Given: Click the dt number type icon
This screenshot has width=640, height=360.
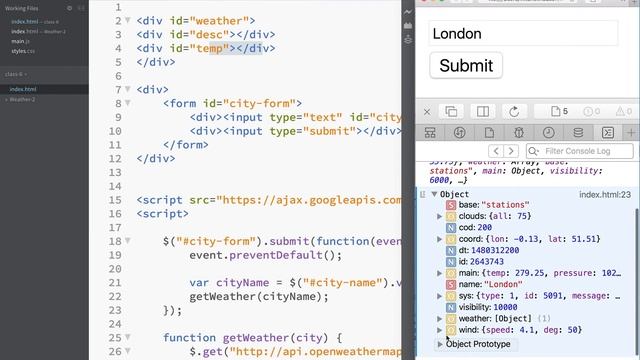Looking at the screenshot, I should pyautogui.click(x=451, y=251).
